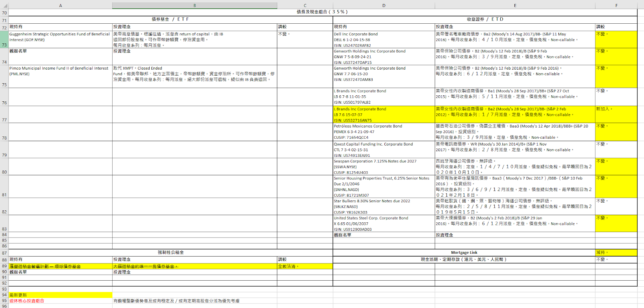Click the 'return of capital' description cell

195,39
